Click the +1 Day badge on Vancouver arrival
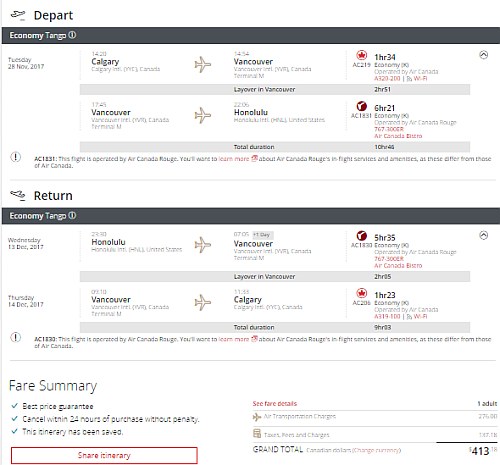Image resolution: width=500 pixels, height=465 pixels. (x=263, y=235)
